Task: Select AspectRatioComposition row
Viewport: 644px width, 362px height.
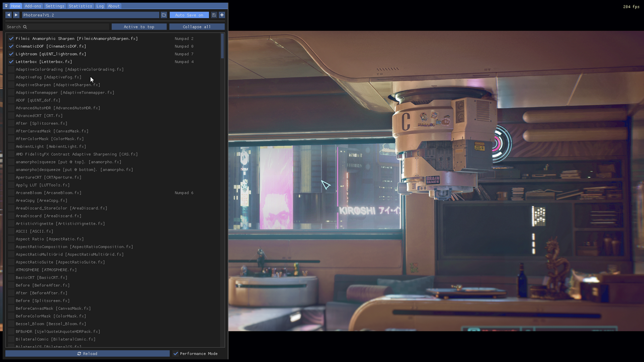Action: (x=74, y=246)
